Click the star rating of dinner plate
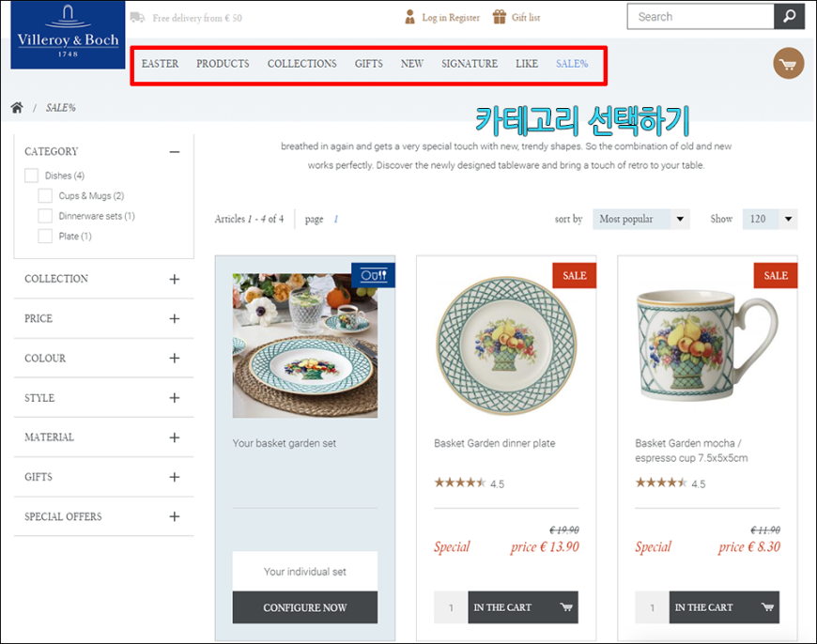 (x=460, y=483)
